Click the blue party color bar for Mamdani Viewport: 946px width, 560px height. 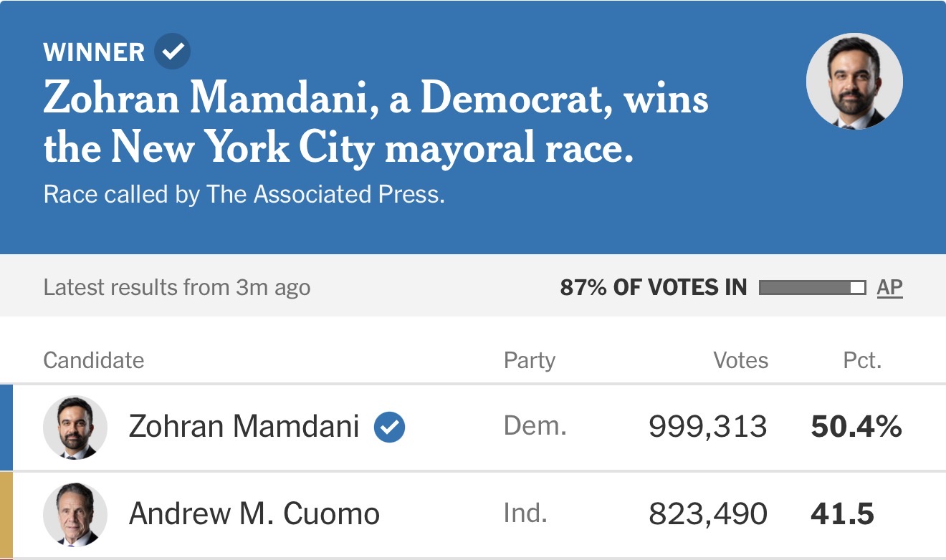(6, 428)
